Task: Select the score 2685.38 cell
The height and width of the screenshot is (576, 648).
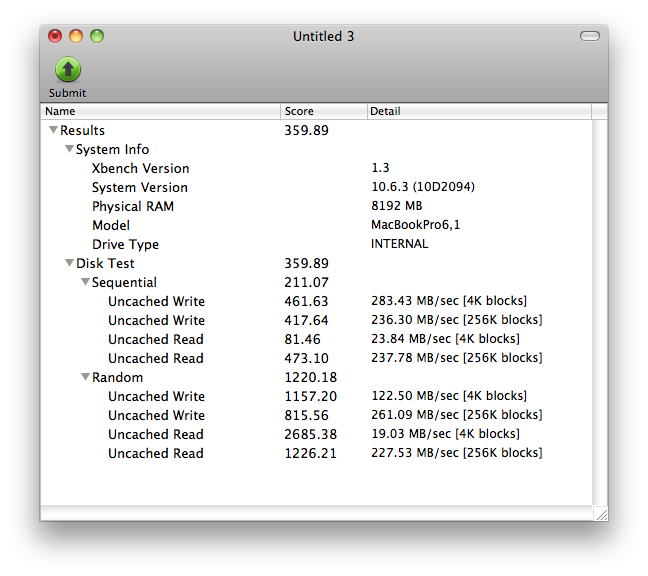Action: (310, 434)
